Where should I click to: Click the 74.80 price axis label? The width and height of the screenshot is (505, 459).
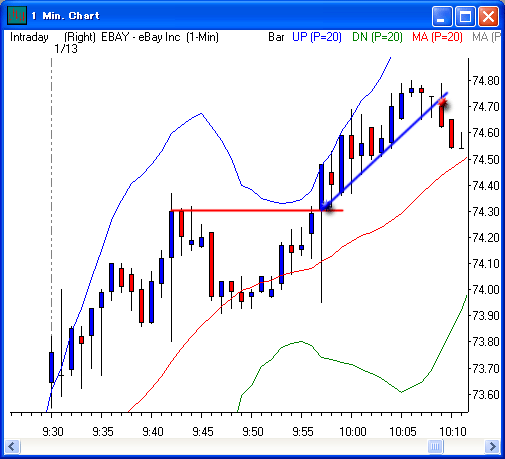(485, 81)
